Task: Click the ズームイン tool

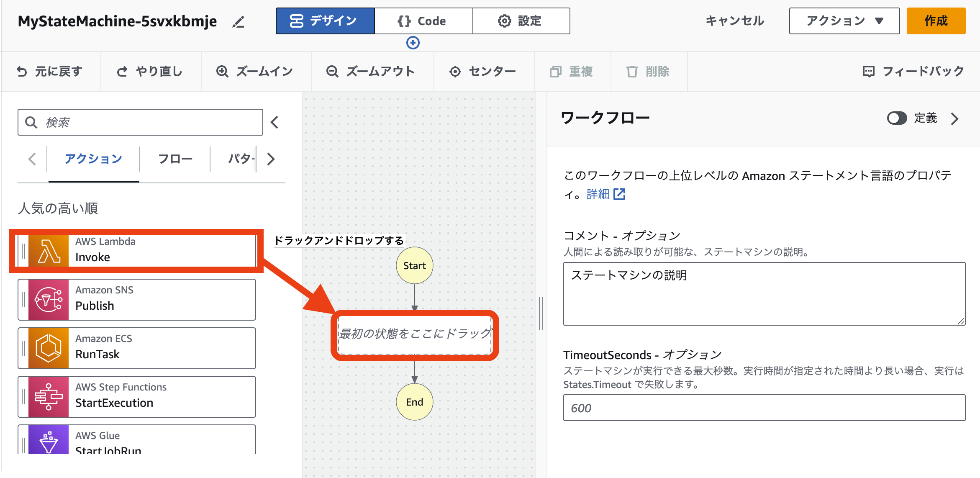Action: 256,71
